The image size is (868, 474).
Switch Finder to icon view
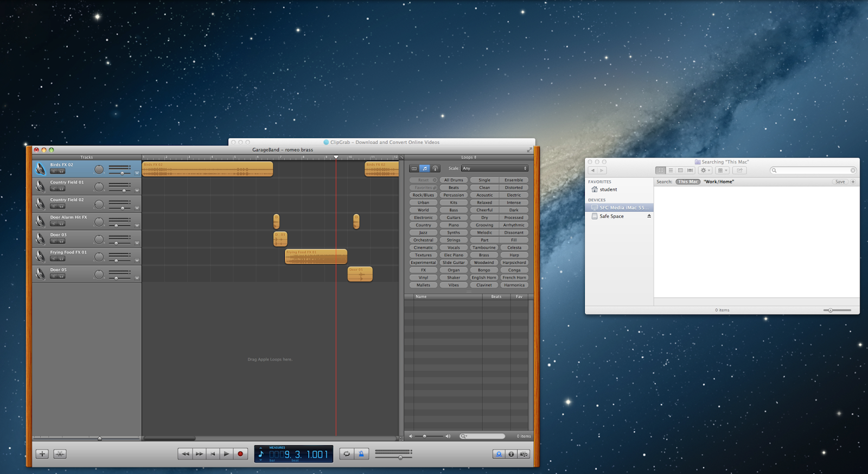click(660, 170)
